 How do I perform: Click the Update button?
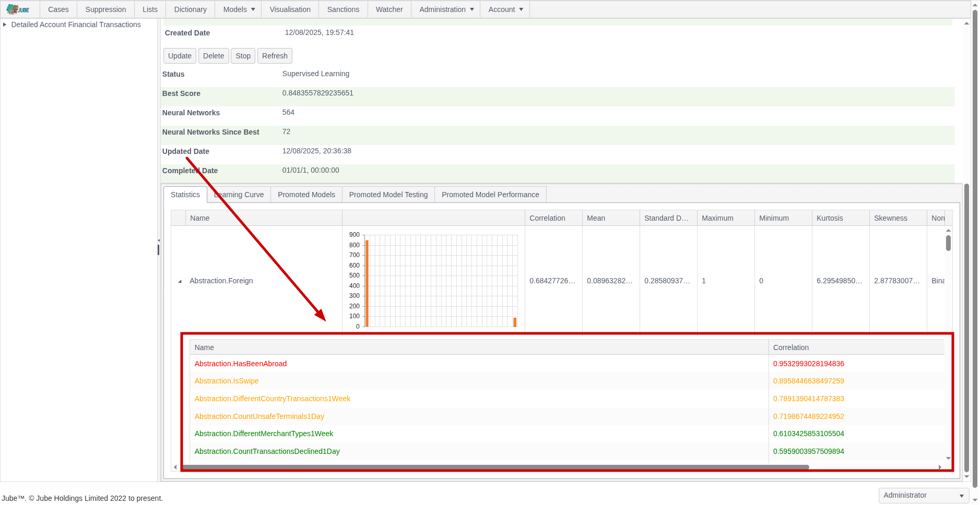pos(180,56)
